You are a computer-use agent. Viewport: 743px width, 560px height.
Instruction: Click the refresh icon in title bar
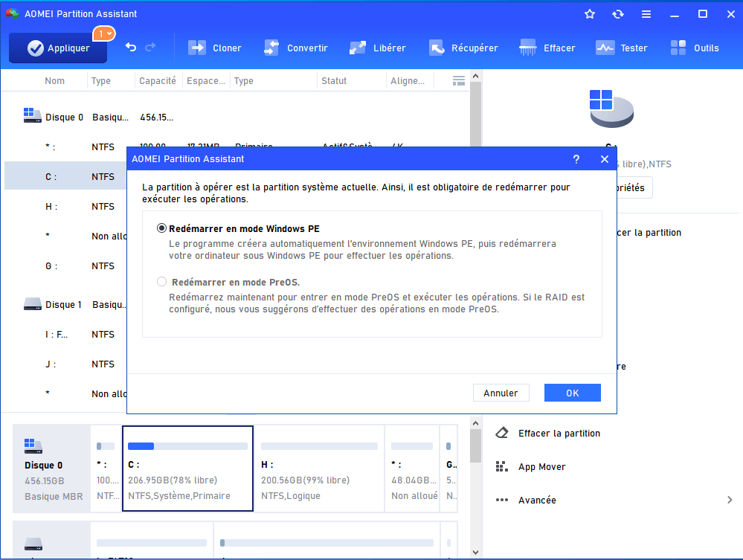pos(618,14)
